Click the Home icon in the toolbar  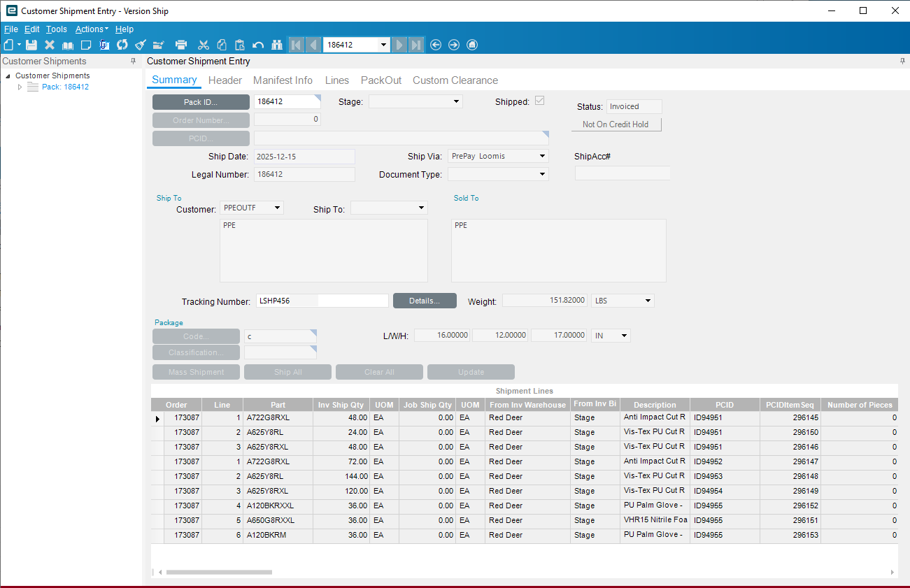(x=472, y=45)
